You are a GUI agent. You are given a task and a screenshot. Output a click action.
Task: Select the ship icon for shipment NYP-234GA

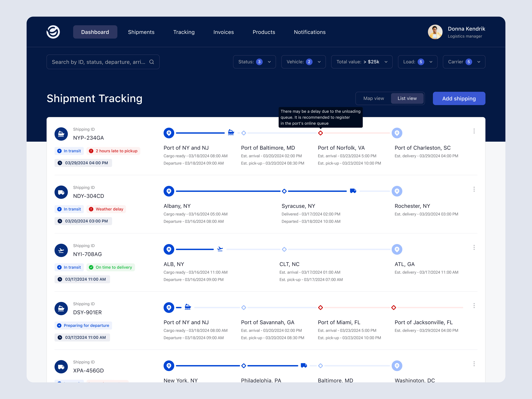pyautogui.click(x=61, y=134)
